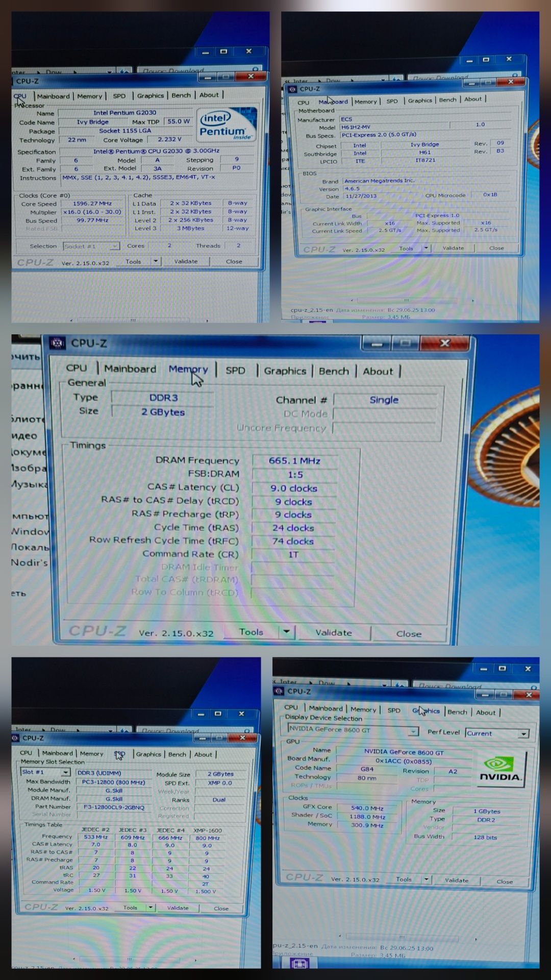
Task: Click Close in the ECS mainboard window
Action: [x=496, y=248]
